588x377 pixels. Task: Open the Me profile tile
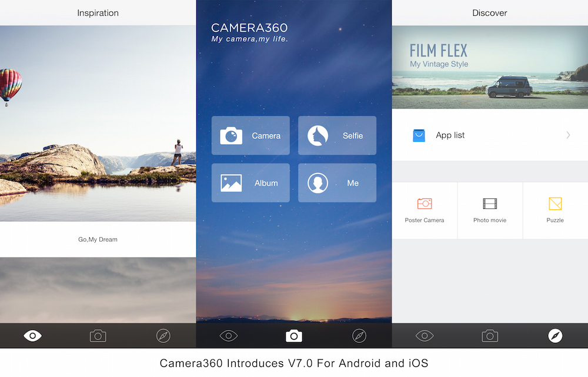(337, 183)
